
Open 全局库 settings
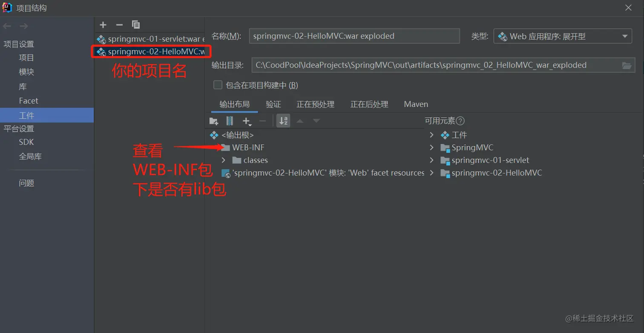coord(30,156)
